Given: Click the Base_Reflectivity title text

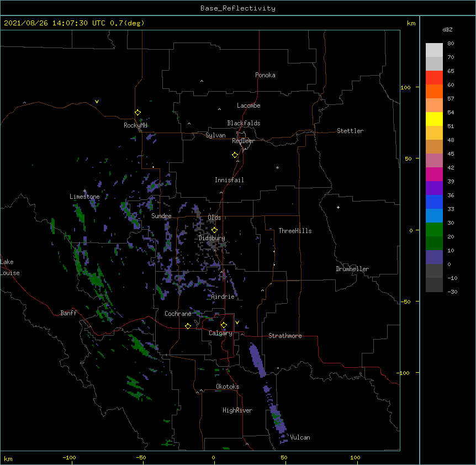Looking at the screenshot, I should 238,8.
